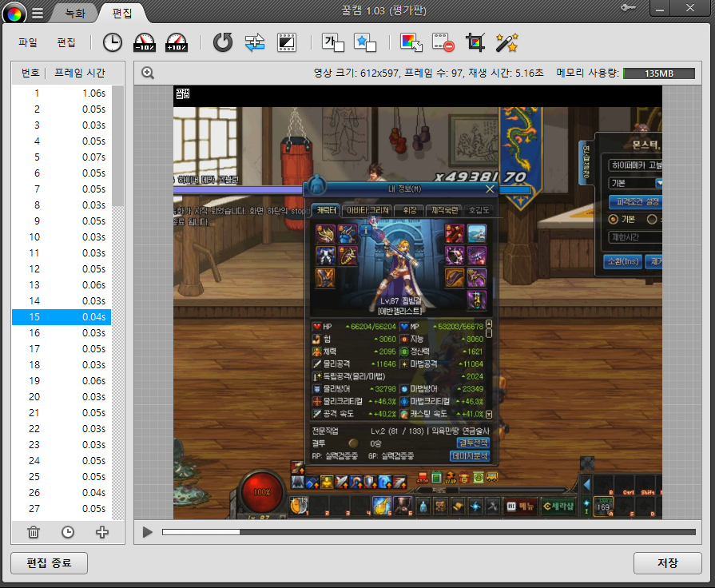Open the Honeycam color wheel logo menu
The width and height of the screenshot is (715, 588).
click(x=14, y=14)
